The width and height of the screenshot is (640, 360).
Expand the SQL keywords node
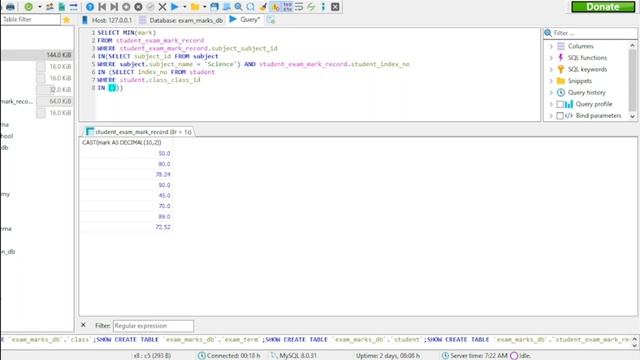click(x=551, y=69)
